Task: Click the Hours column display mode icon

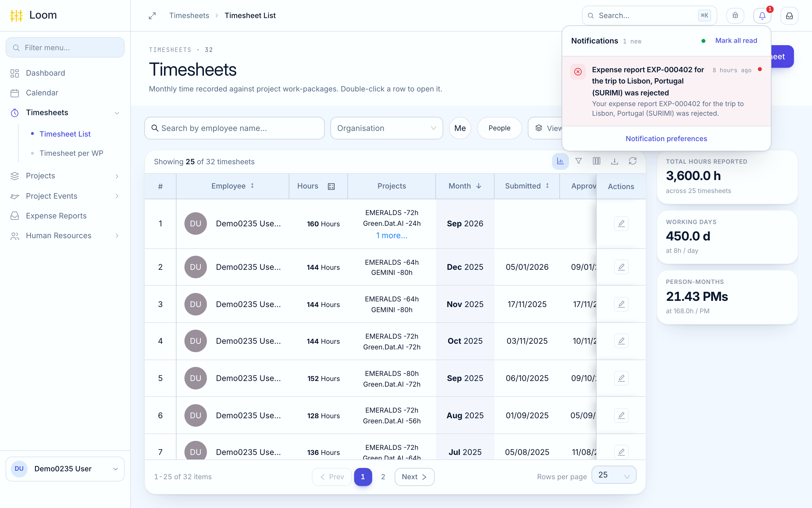Action: (x=332, y=187)
